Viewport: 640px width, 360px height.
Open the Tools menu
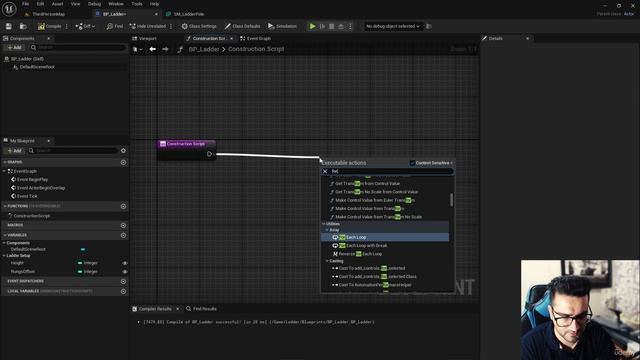point(137,4)
